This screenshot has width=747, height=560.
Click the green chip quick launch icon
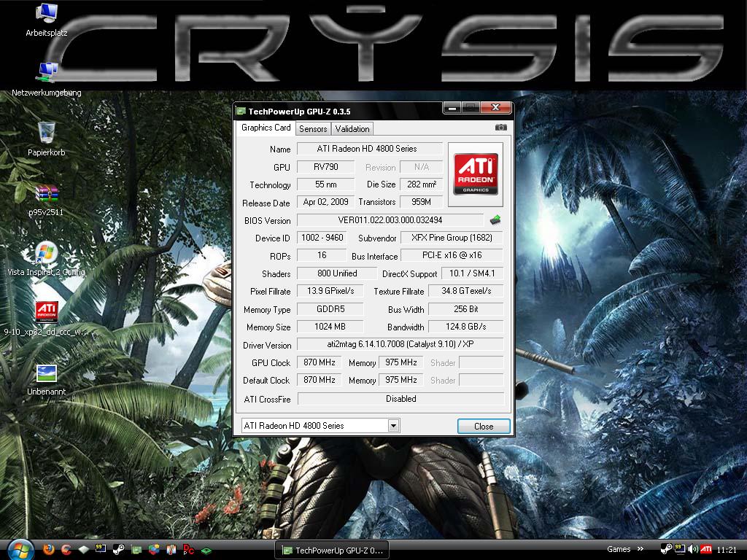[206, 551]
